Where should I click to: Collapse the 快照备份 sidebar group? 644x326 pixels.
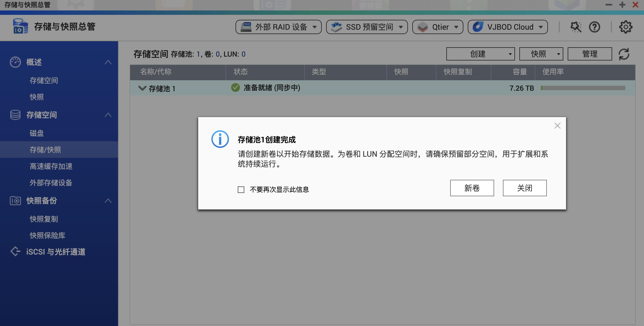[x=109, y=201]
